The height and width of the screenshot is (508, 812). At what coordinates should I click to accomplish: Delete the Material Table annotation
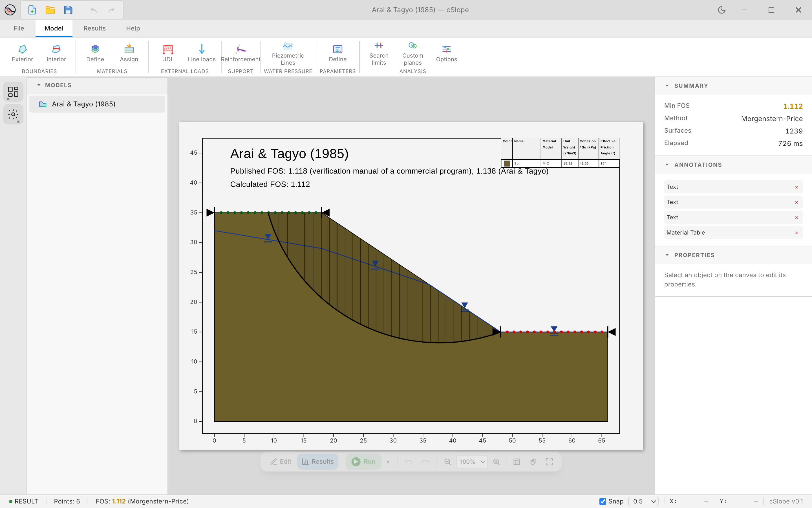tap(796, 233)
